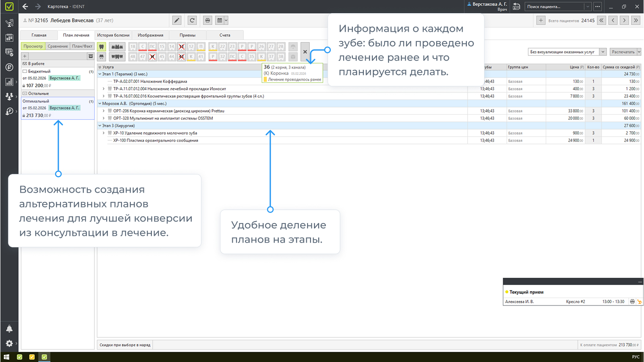644x362 pixels.
Task: Expand the OPT-206 Коронка керамическая row
Action: coord(104,111)
